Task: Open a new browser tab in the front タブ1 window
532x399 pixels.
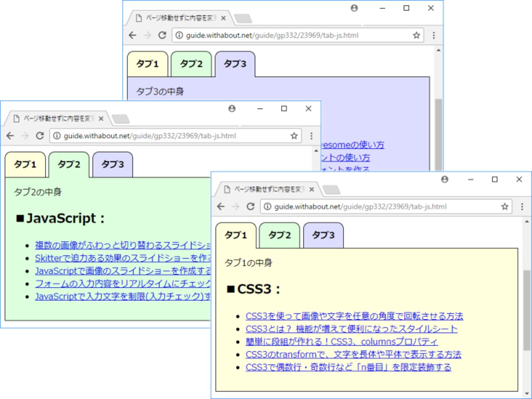Action: click(x=331, y=190)
